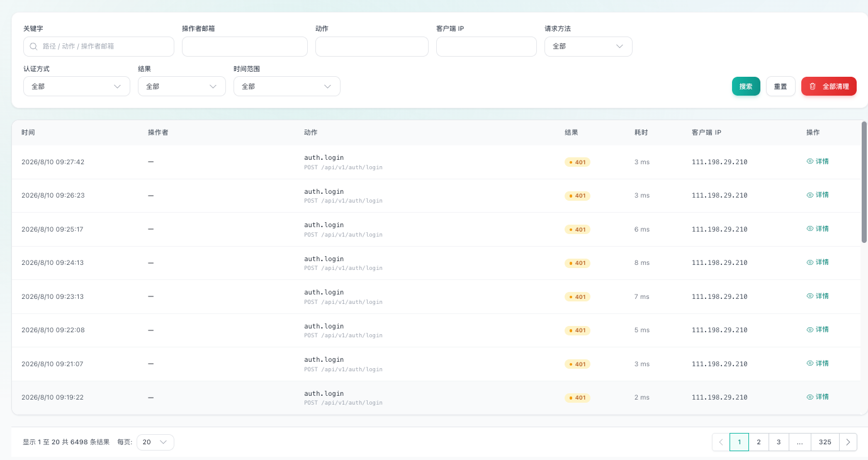The width and height of the screenshot is (868, 460).
Task: Go to page 1 in pagination
Action: (740, 442)
